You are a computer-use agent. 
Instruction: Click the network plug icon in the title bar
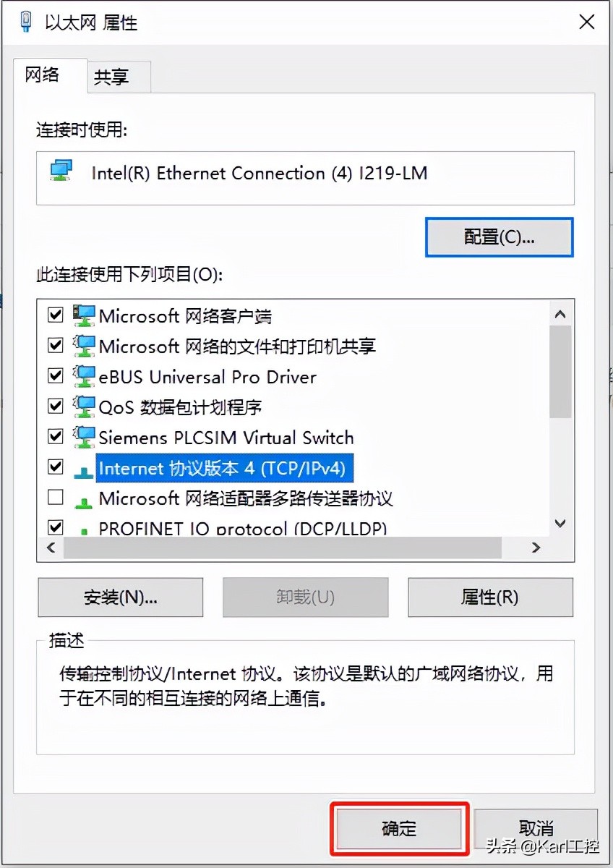tap(26, 22)
